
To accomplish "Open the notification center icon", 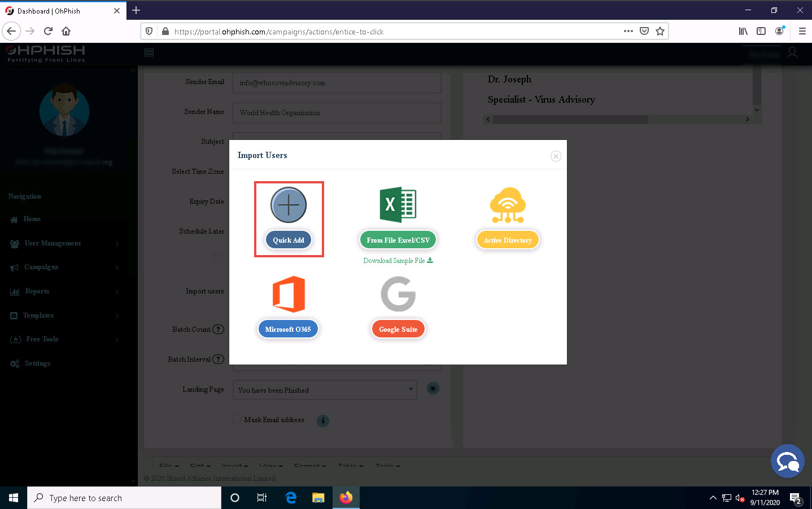I will pos(796,498).
